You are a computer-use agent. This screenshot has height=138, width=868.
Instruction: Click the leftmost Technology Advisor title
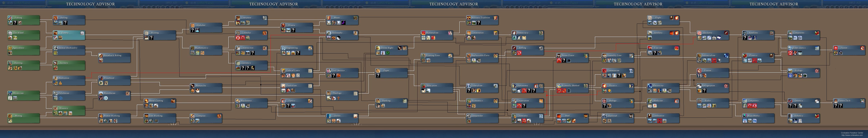pyautogui.click(x=90, y=4)
